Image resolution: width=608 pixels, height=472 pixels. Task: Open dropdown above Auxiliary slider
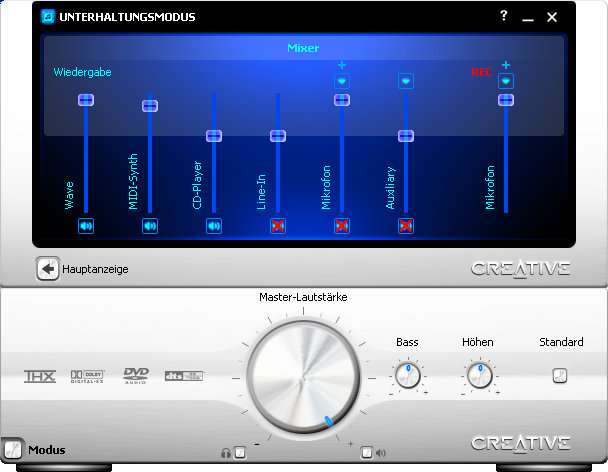point(406,81)
